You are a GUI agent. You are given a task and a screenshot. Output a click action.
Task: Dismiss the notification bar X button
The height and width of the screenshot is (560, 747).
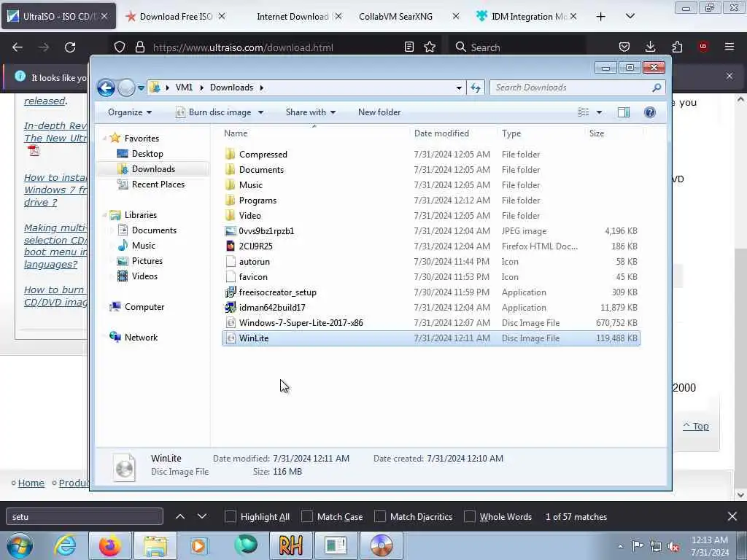click(729, 76)
